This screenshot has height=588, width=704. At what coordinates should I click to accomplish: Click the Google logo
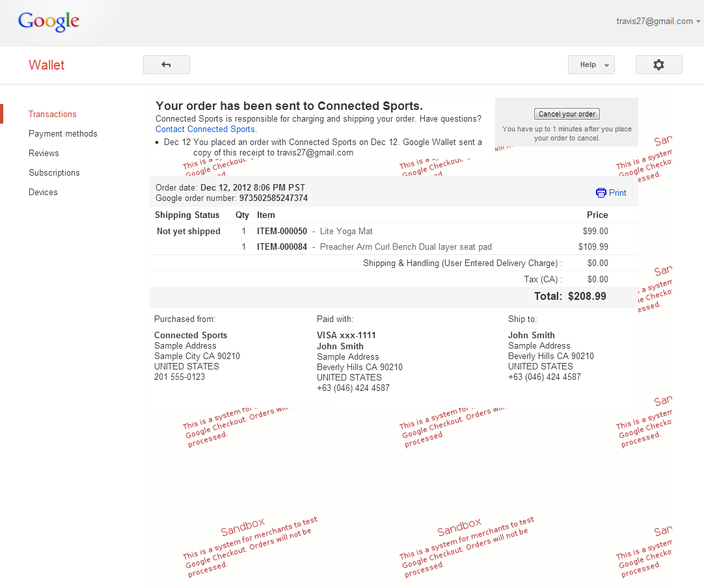point(49,21)
